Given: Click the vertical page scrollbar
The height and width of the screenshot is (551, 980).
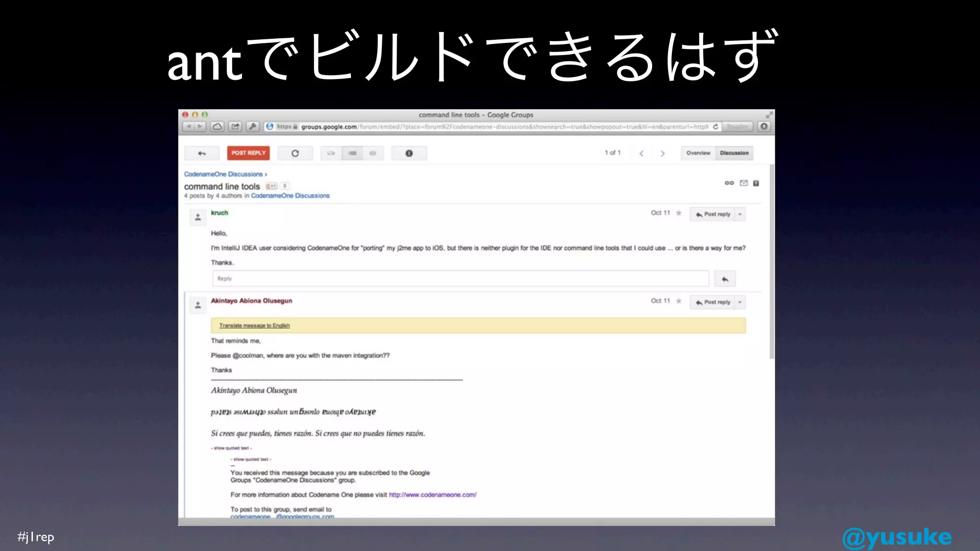Looking at the screenshot, I should (771, 262).
